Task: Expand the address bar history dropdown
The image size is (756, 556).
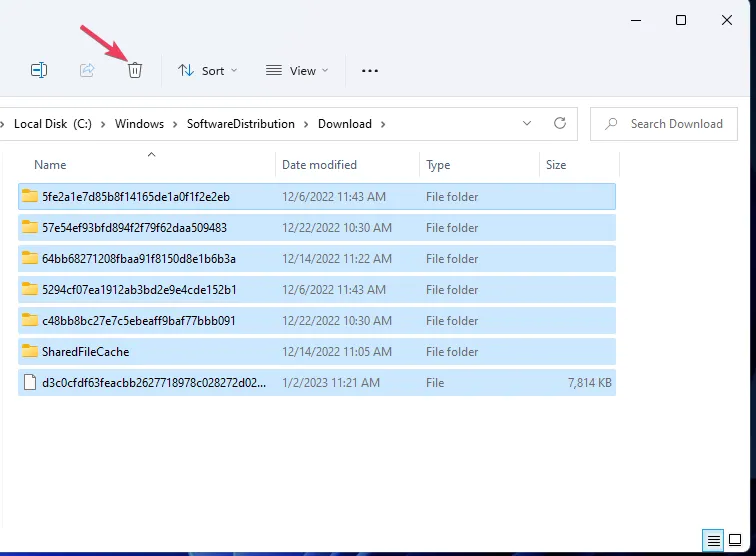Action: coord(527,123)
